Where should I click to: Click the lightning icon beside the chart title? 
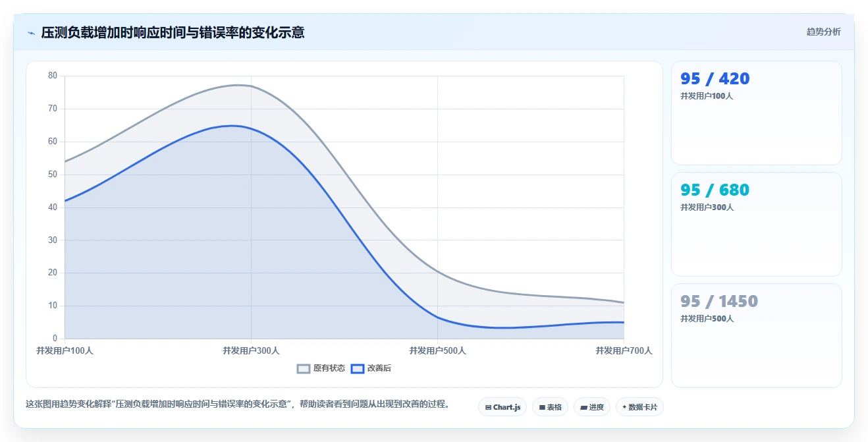pyautogui.click(x=31, y=32)
